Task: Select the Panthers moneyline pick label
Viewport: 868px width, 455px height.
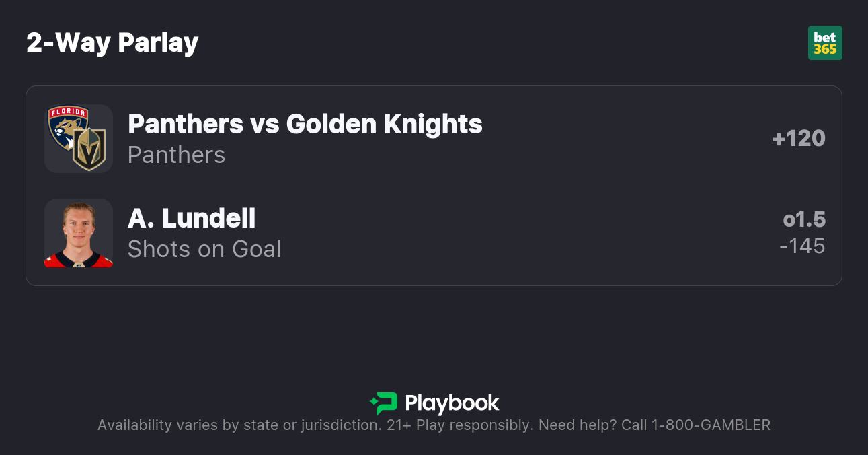Action: tap(176, 155)
